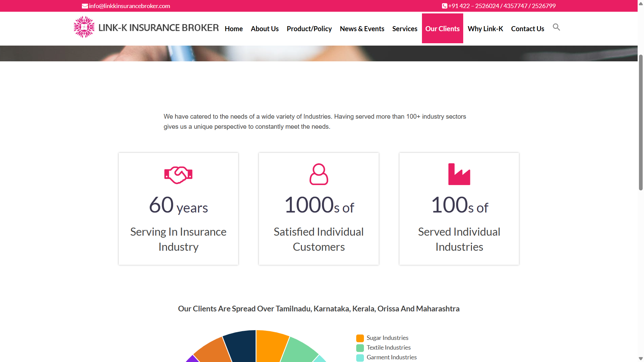Screen dimensions: 644x362
Task: Click the envelope icon before email address
Action: click(x=85, y=6)
